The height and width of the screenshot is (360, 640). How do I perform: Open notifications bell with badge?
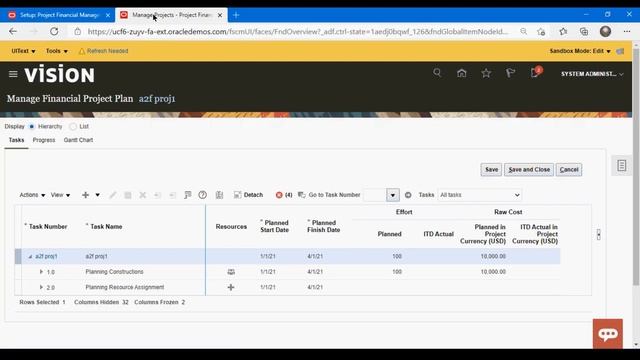point(535,73)
